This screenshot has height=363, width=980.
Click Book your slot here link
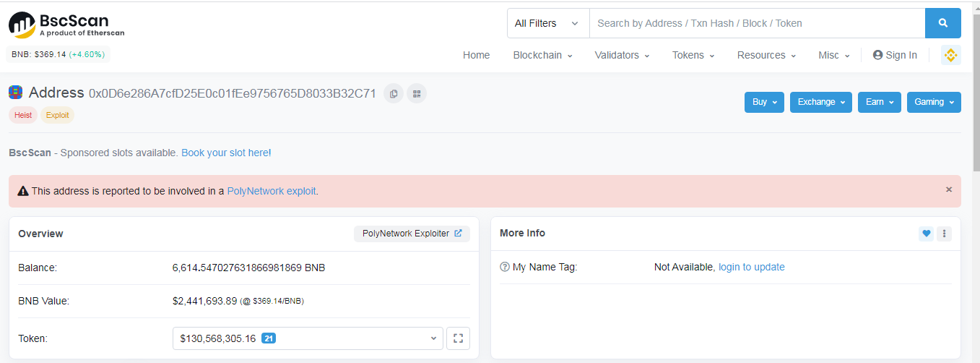click(x=225, y=153)
